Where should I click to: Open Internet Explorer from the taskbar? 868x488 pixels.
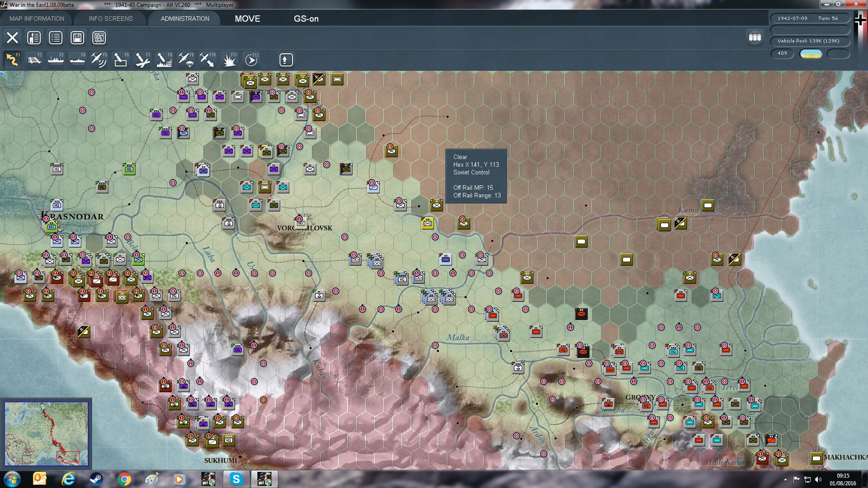coord(68,479)
